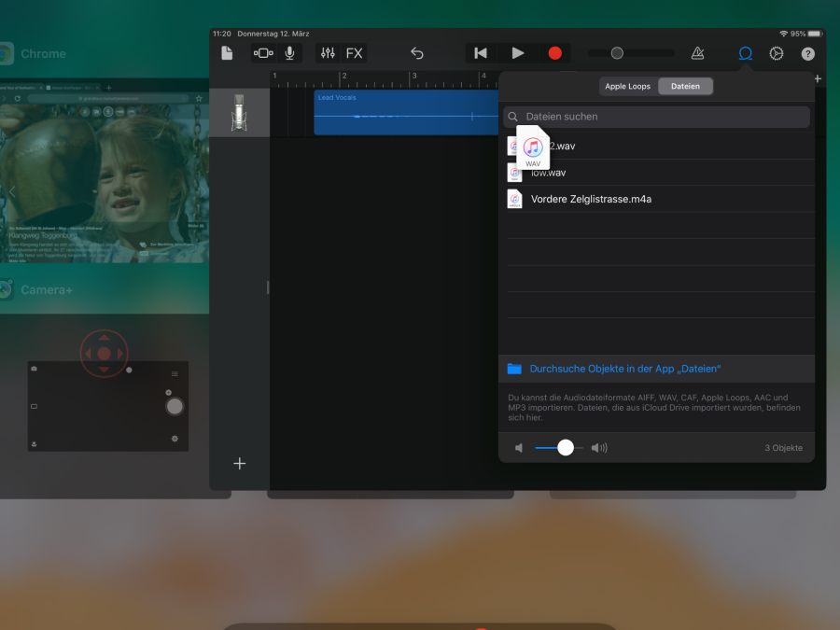Adjust the loop preview volume slider
Image resolution: width=840 pixels, height=630 pixels.
[565, 448]
